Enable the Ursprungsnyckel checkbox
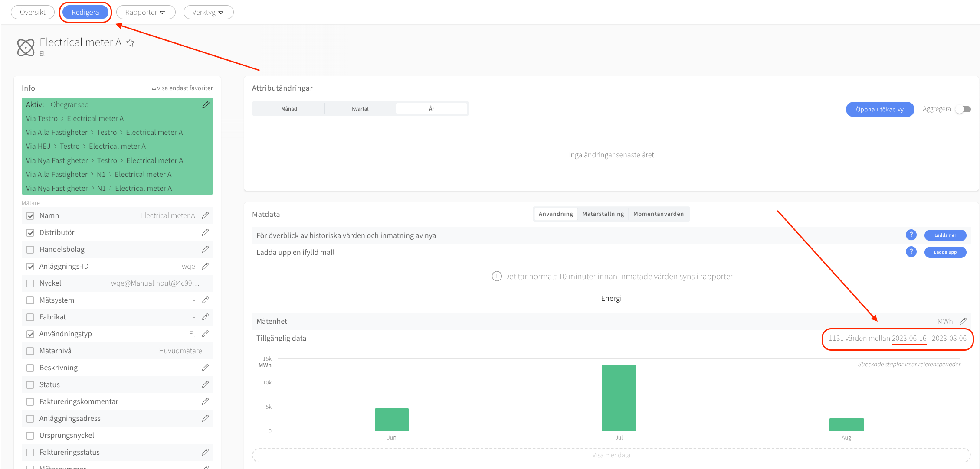The width and height of the screenshot is (980, 469). (x=30, y=436)
